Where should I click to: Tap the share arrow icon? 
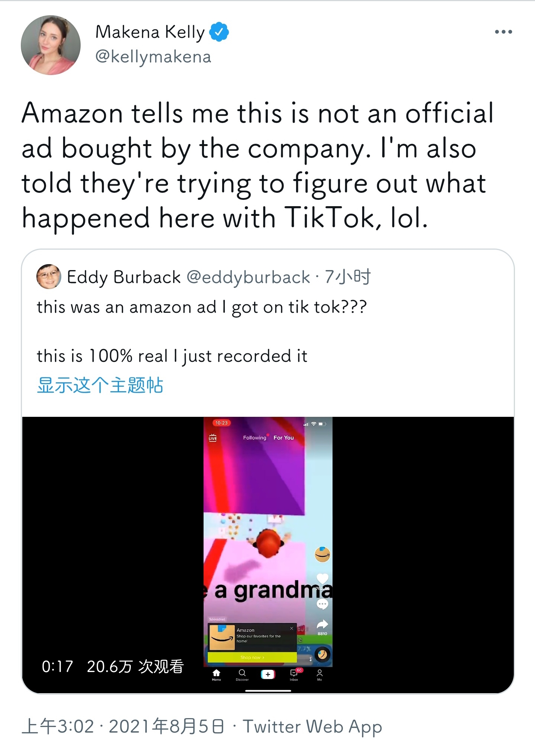322,624
